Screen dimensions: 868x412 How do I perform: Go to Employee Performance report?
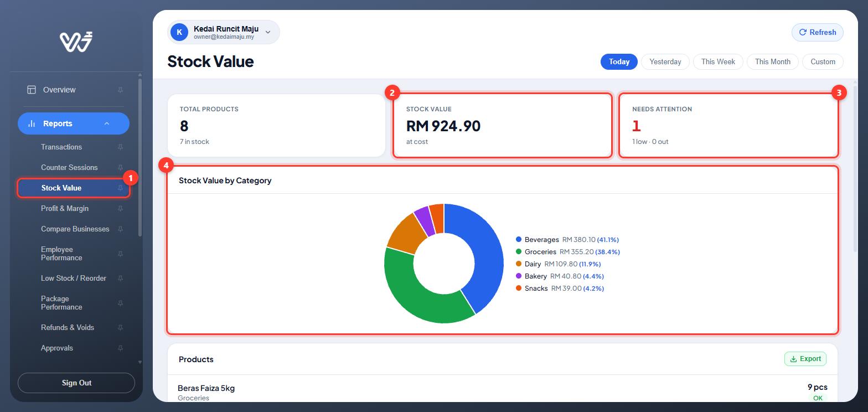click(61, 254)
